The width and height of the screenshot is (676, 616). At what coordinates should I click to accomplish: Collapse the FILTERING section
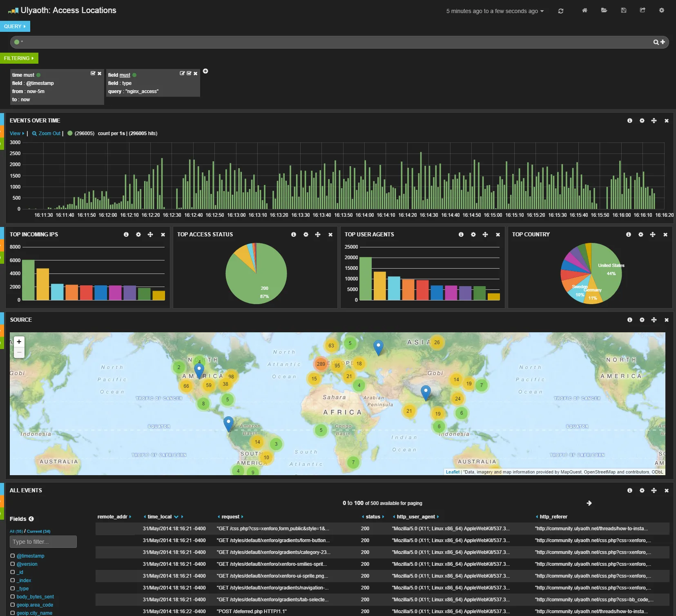click(19, 58)
